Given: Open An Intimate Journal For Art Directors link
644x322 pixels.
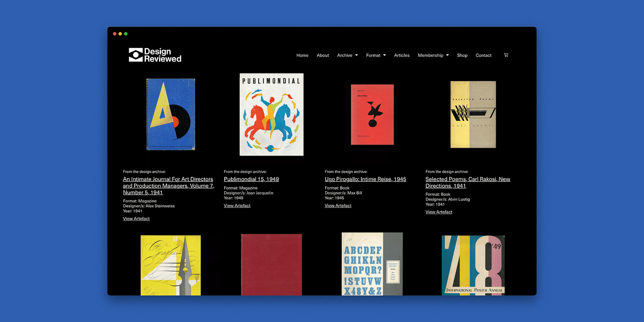Looking at the screenshot, I should [169, 186].
